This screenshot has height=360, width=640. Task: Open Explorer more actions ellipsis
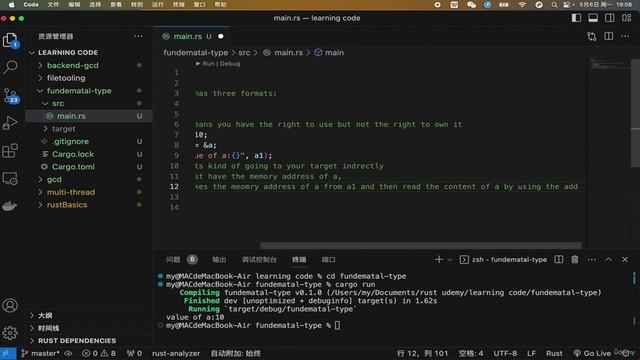(x=138, y=36)
